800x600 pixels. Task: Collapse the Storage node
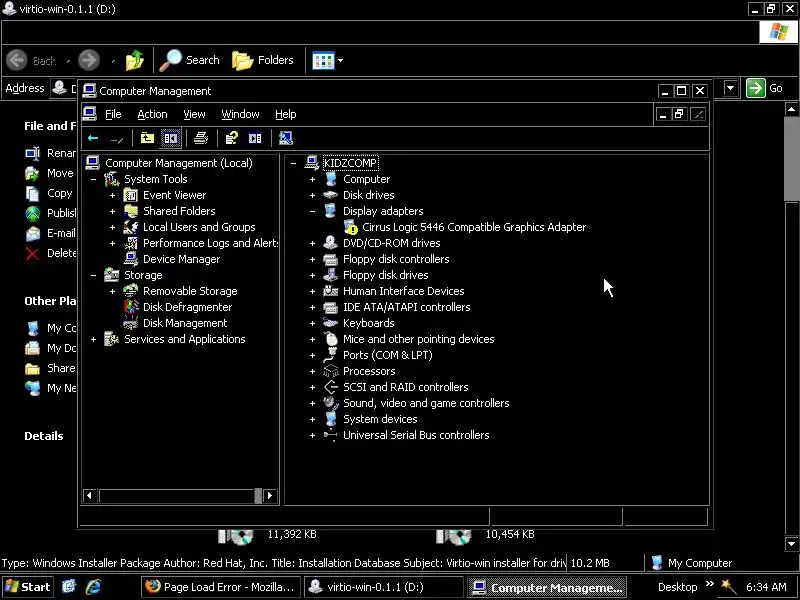click(93, 275)
